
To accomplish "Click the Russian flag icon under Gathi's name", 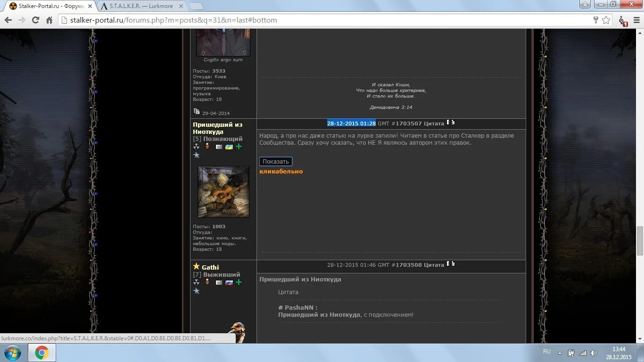I will coord(229,282).
